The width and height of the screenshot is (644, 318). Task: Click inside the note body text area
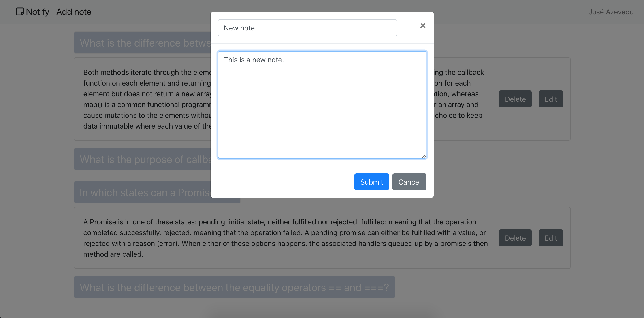[x=322, y=105]
